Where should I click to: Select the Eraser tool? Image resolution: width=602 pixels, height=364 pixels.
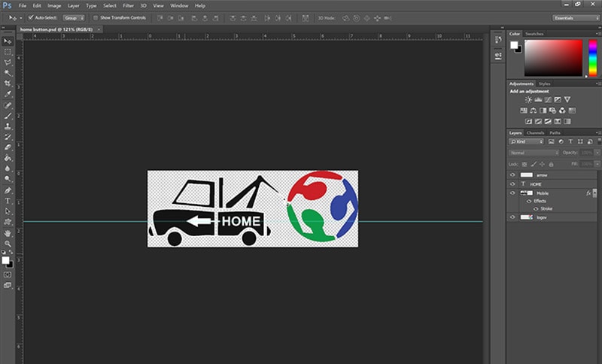[8, 147]
